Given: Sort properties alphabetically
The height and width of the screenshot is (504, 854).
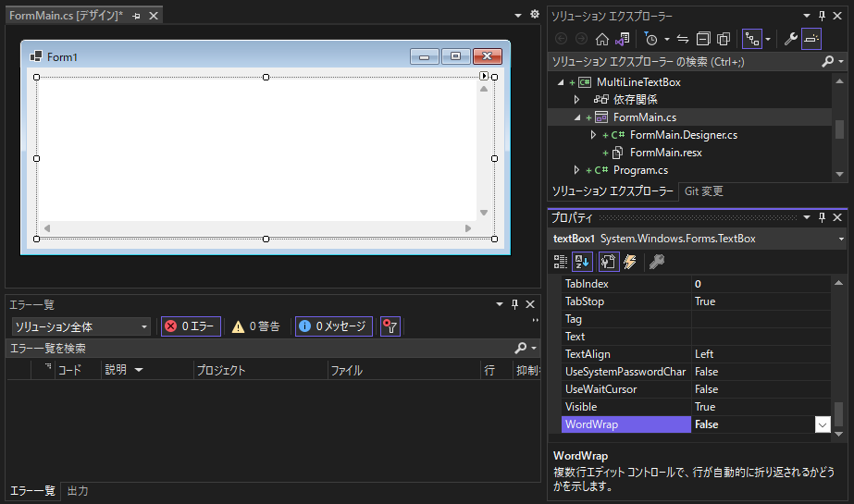Looking at the screenshot, I should 582,262.
